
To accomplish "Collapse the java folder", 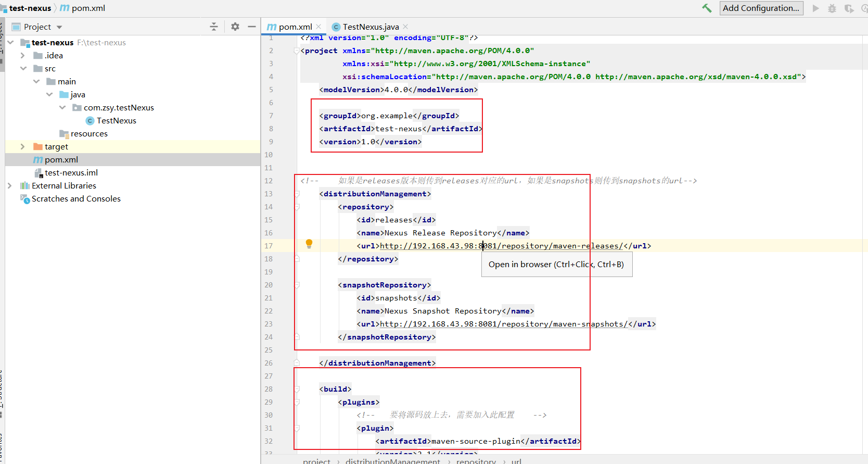I will coord(49,95).
